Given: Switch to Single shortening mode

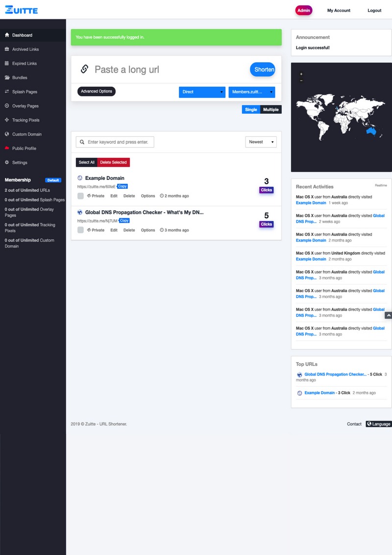Looking at the screenshot, I should click(251, 109).
